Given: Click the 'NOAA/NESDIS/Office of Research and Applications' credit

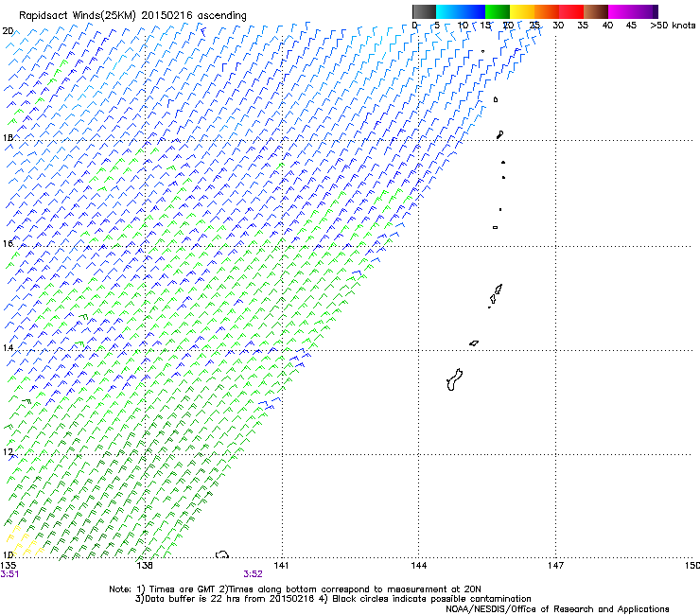Looking at the screenshot, I should (557, 609).
